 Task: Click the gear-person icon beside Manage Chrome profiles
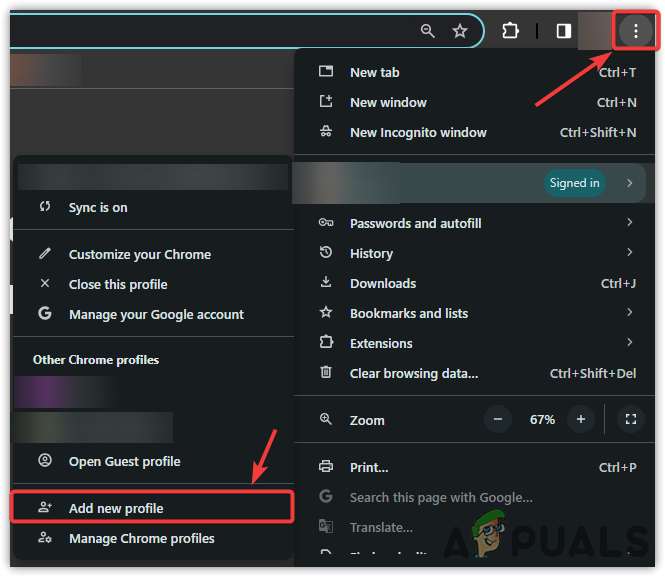point(45,537)
